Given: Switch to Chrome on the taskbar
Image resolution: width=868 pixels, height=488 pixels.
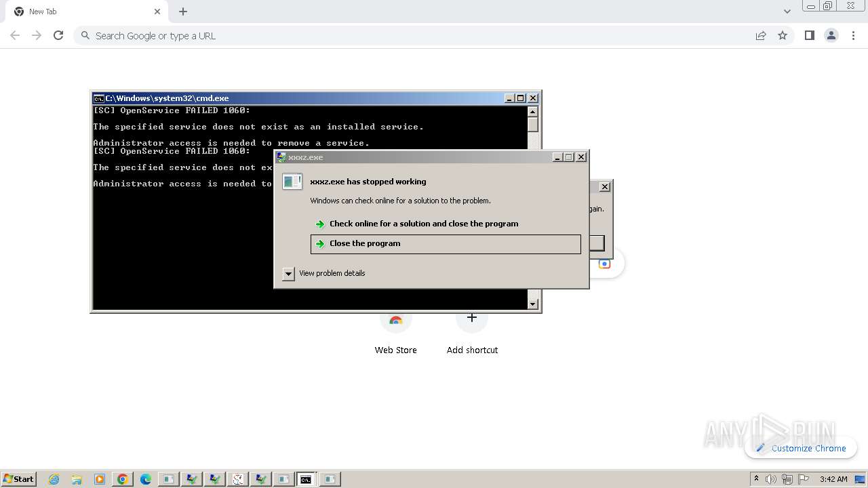Looking at the screenshot, I should [x=123, y=479].
